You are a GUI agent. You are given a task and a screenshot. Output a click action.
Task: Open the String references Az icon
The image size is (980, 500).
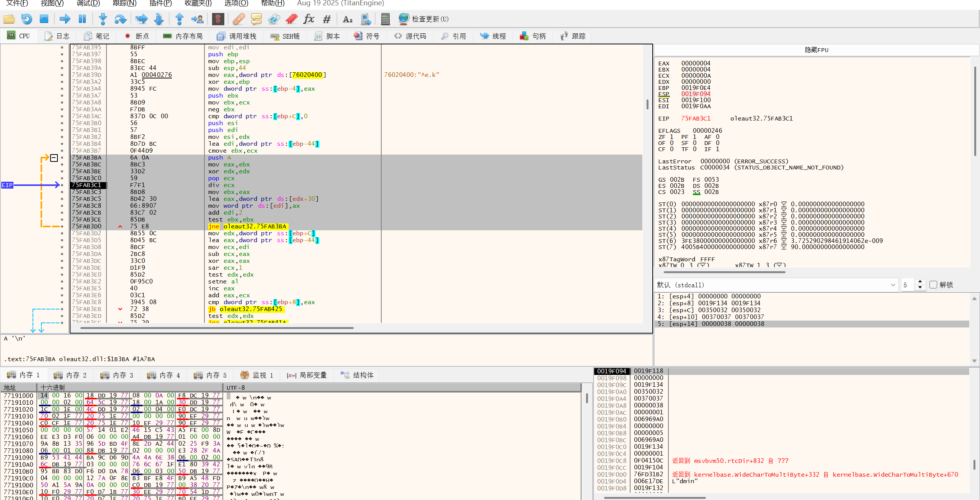348,19
